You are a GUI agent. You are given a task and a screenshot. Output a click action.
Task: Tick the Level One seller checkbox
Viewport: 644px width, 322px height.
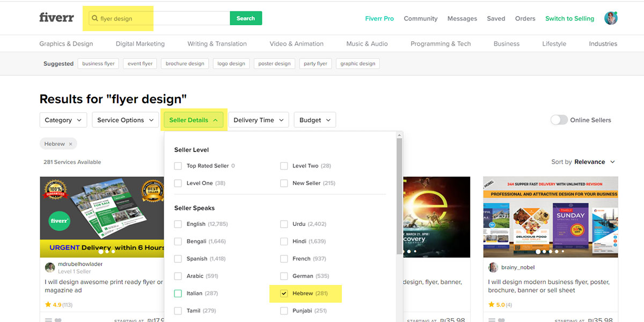point(178,183)
